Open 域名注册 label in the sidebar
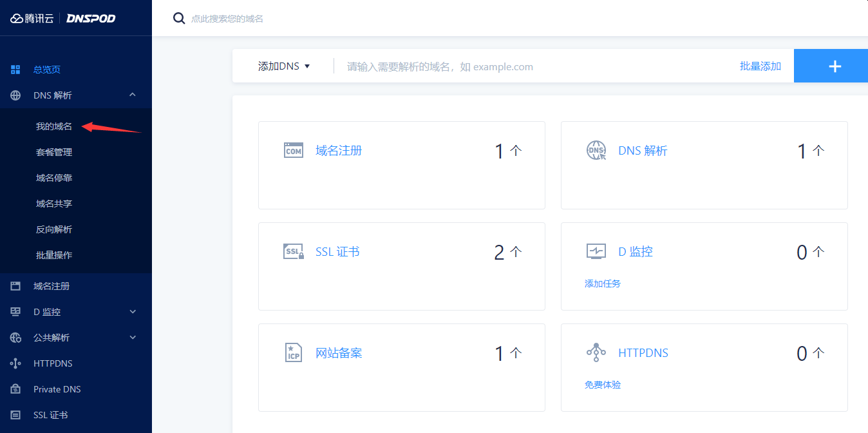This screenshot has width=868, height=433. coord(52,286)
